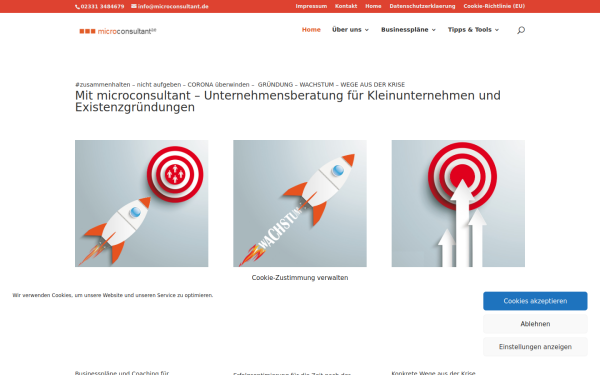Click the envelope icon beside email address

click(x=134, y=6)
